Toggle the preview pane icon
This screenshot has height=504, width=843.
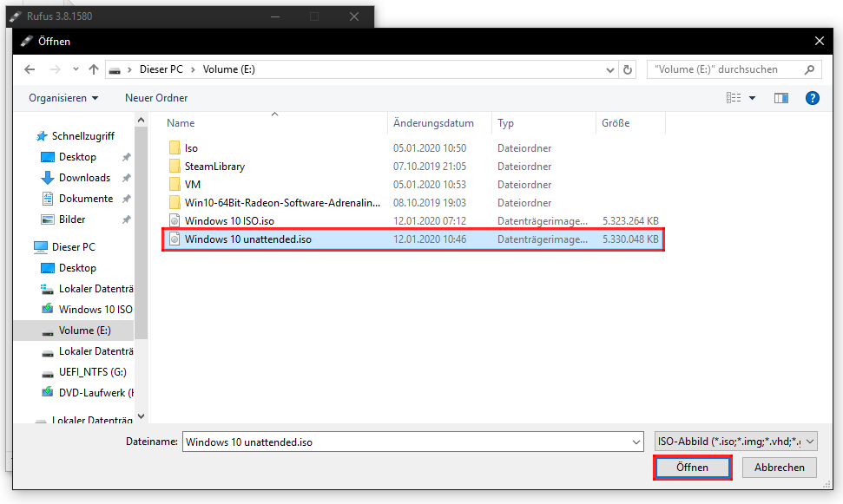click(781, 98)
